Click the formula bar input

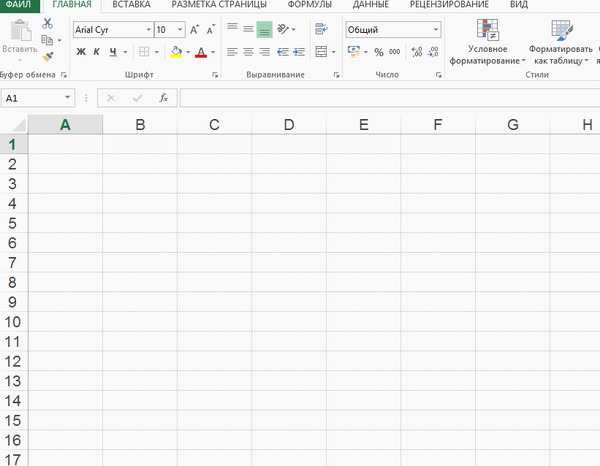[x=390, y=98]
